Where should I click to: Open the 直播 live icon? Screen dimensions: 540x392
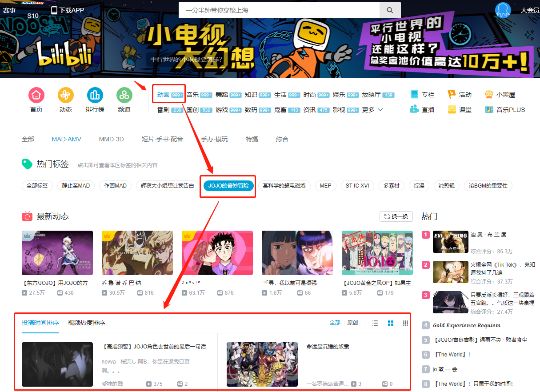click(414, 109)
